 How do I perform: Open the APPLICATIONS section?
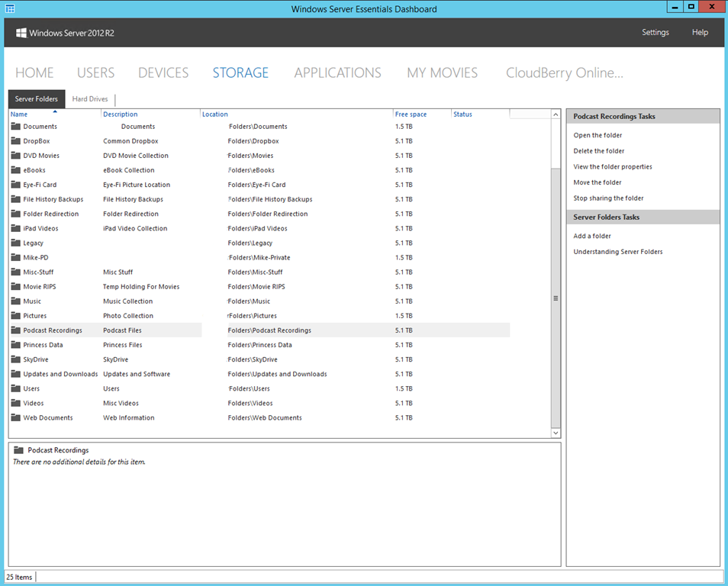[x=337, y=73]
